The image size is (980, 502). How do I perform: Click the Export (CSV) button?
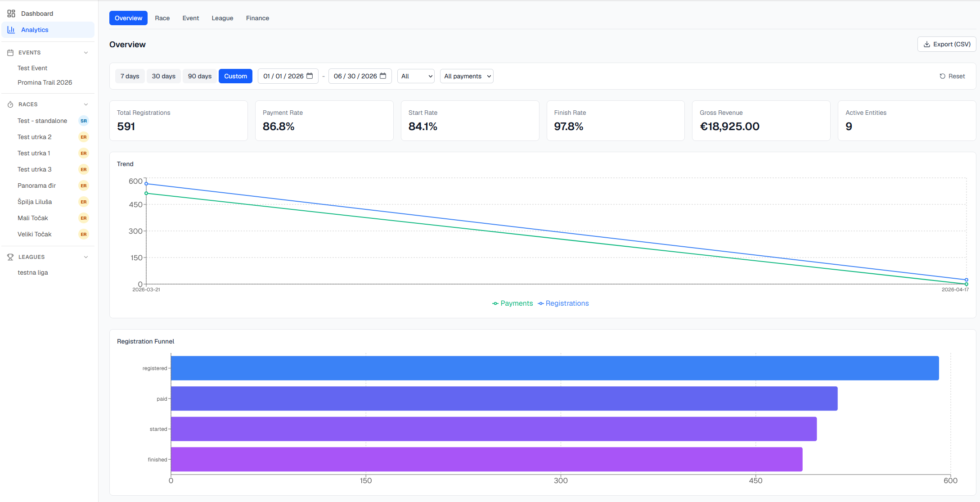[x=947, y=44]
